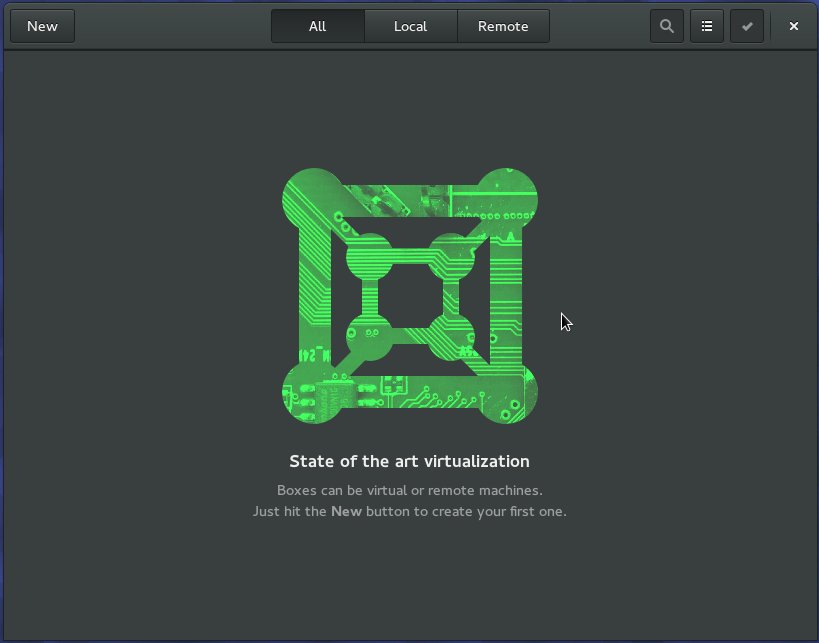Close the Boxes window with the X
819x643 pixels.
pos(793,26)
